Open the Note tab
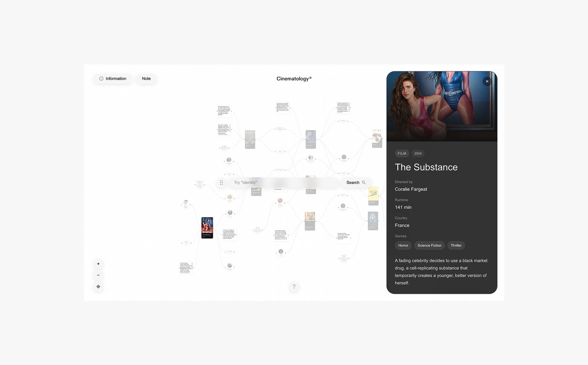The width and height of the screenshot is (588, 365). (x=146, y=79)
